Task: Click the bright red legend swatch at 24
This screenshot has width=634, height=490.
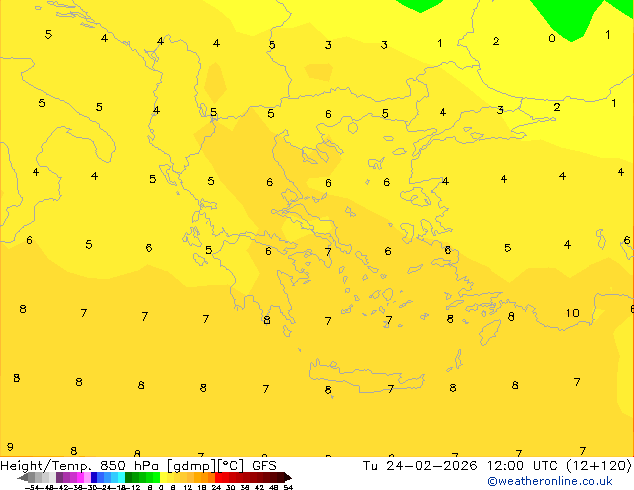Action: tap(218, 477)
